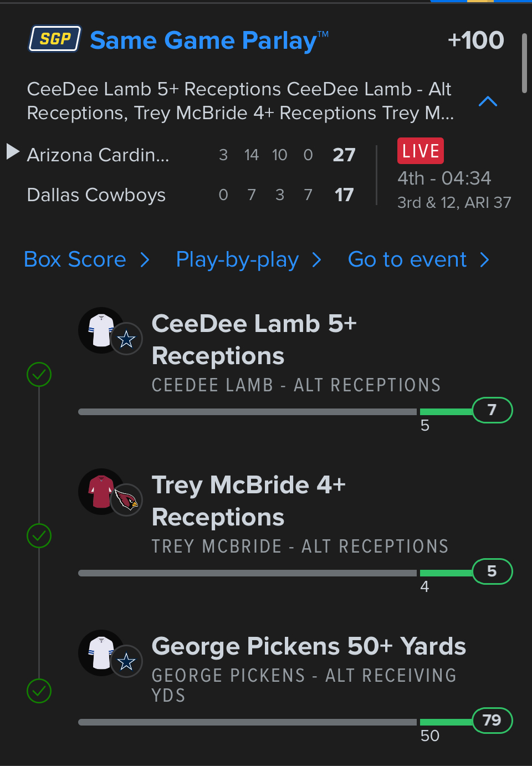Click green checkmark for Trey McBride leg
This screenshot has height=766, width=532.
(39, 536)
